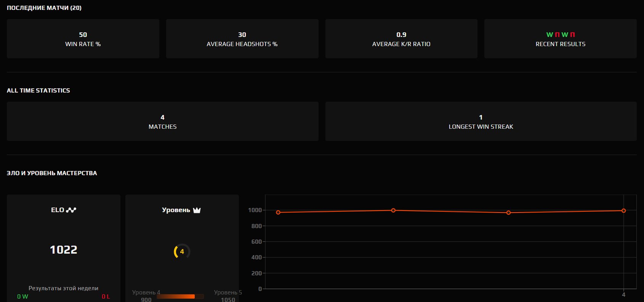Select the last data point on ELO chart
Image resolution: width=644 pixels, height=302 pixels.
click(623, 211)
